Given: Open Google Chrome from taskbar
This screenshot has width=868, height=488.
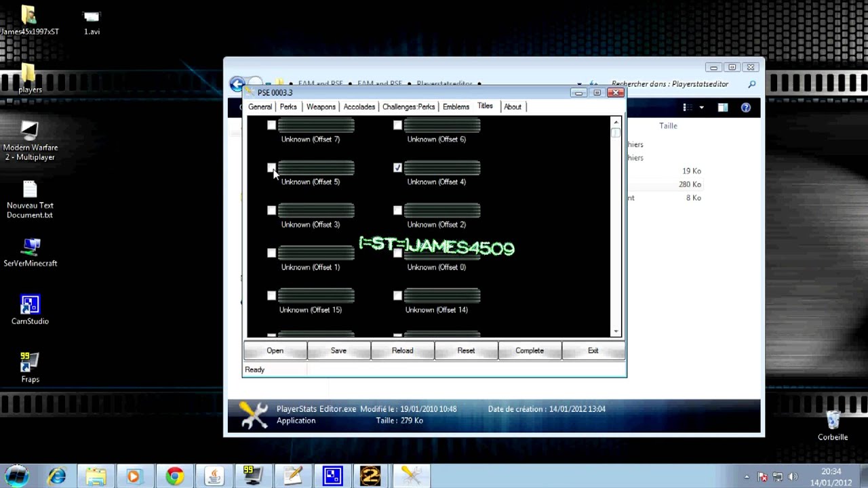Looking at the screenshot, I should pos(174,476).
